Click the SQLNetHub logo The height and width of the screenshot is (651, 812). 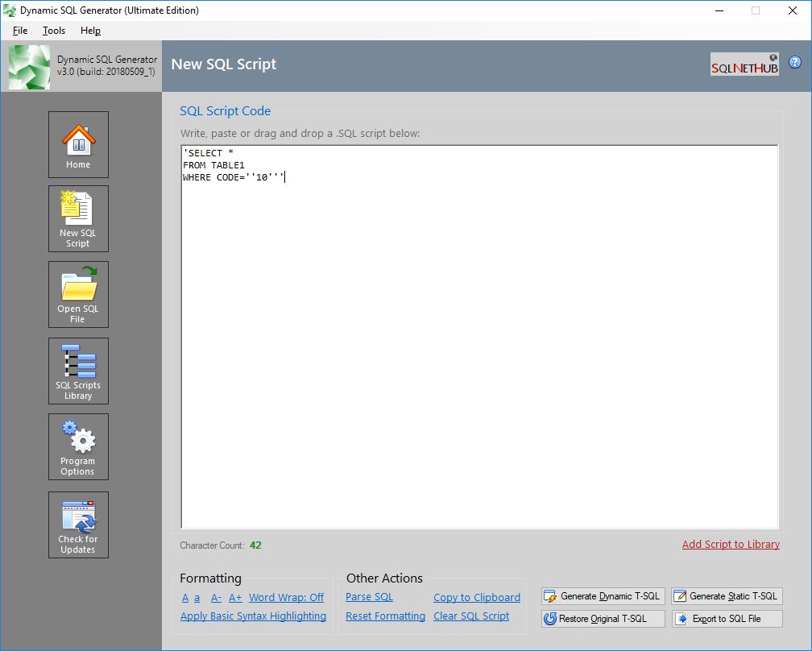(x=744, y=64)
